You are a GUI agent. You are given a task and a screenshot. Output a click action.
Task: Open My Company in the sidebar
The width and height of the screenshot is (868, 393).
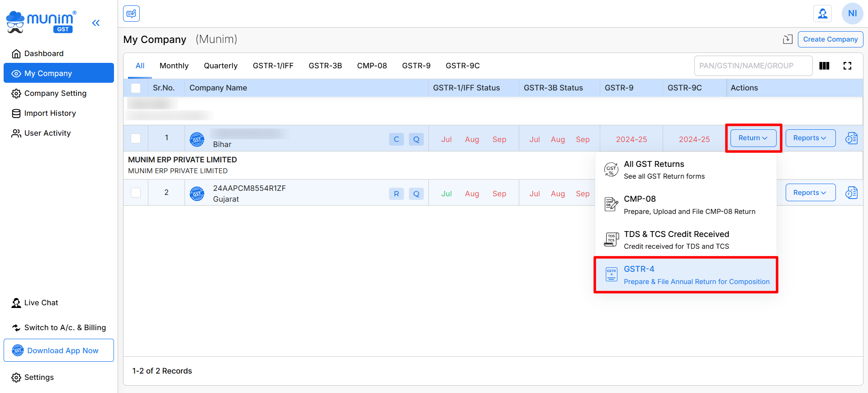click(x=59, y=73)
